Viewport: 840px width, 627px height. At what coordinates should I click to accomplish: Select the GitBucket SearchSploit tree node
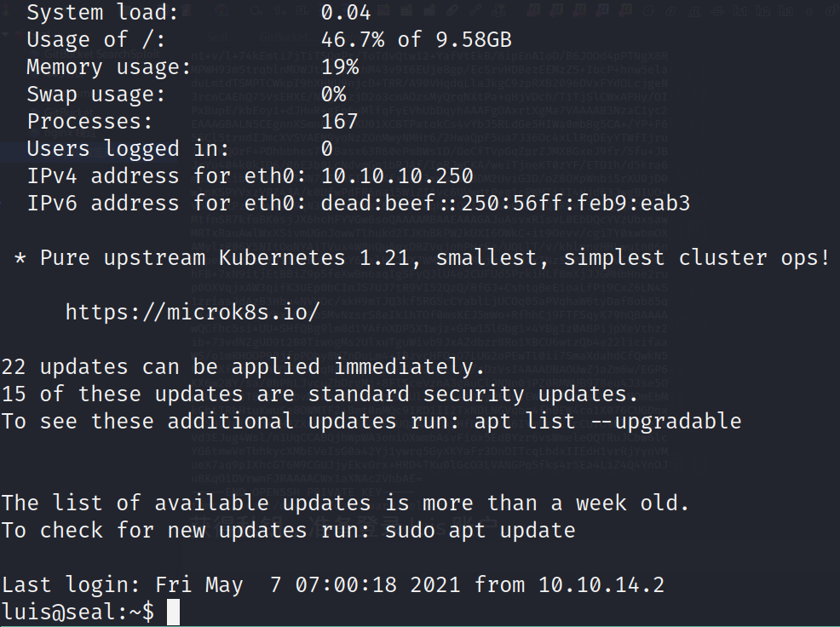tap(101, 54)
